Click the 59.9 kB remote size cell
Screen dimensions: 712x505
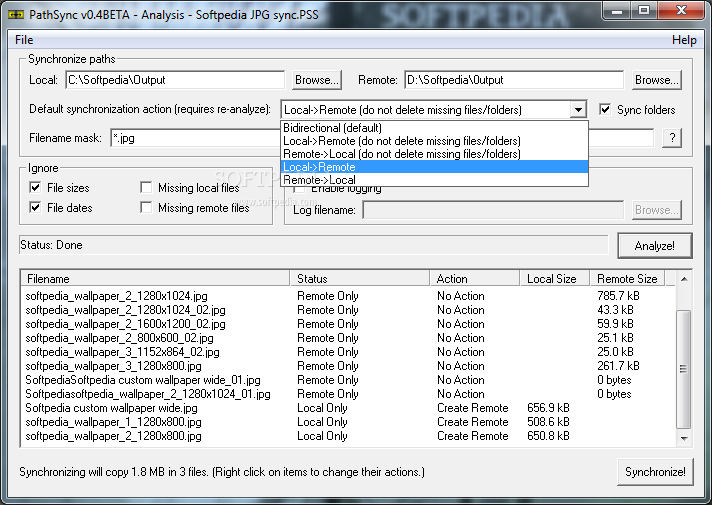615,324
